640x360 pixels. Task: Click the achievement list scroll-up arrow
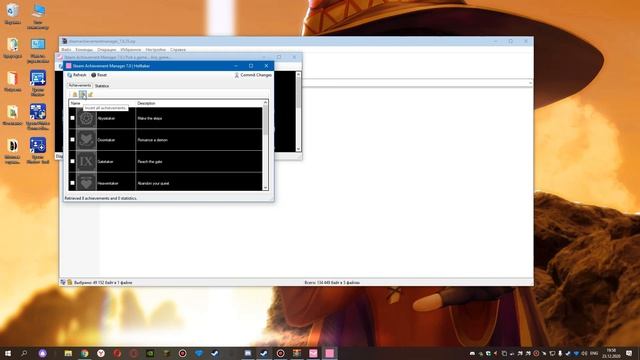pyautogui.click(x=266, y=102)
